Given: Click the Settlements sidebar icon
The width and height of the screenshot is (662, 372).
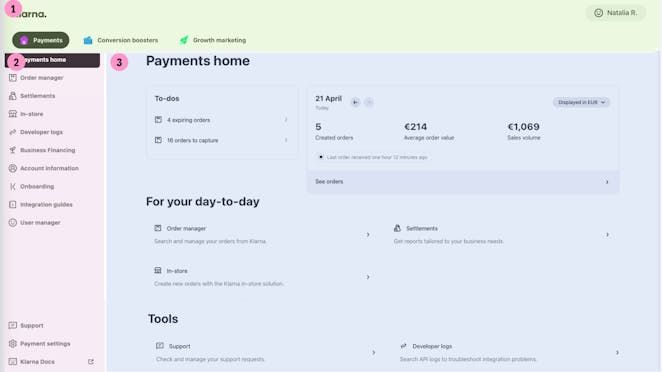Looking at the screenshot, I should pos(13,96).
